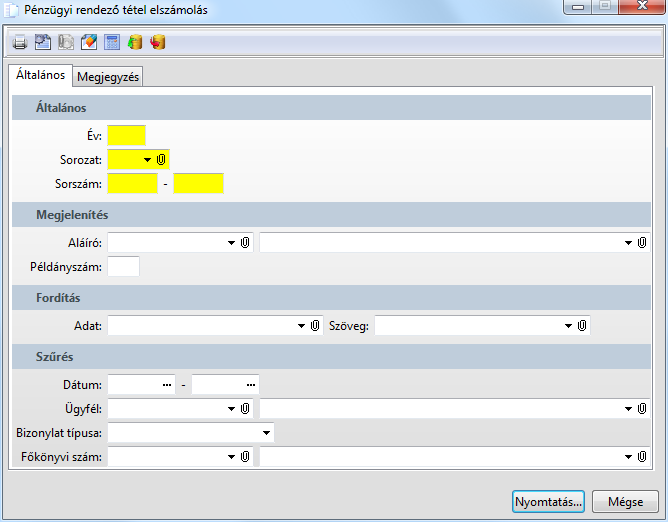The width and height of the screenshot is (668, 522).
Task: Open the Adat dropdown arrow
Action: (x=301, y=326)
